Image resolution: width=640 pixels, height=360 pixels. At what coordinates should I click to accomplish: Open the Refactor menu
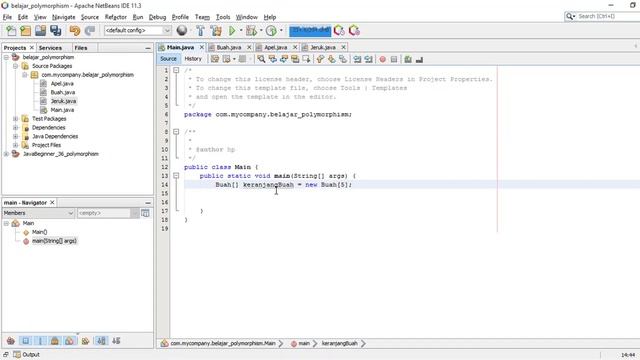116,17
